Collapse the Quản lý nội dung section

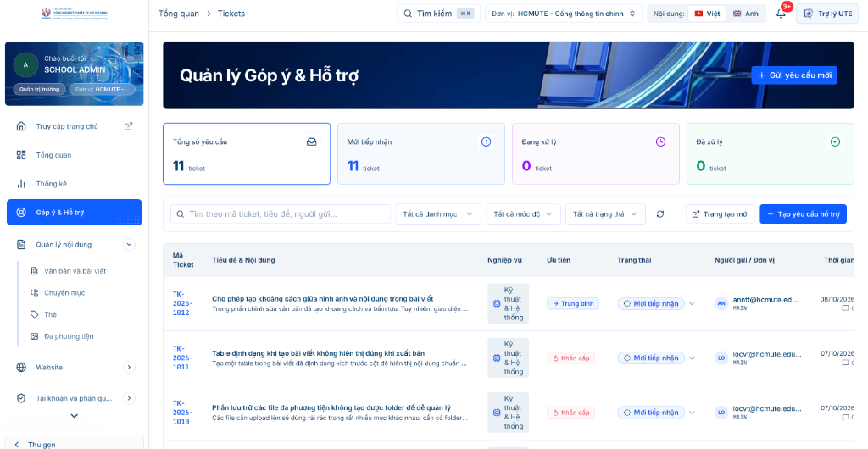(129, 244)
